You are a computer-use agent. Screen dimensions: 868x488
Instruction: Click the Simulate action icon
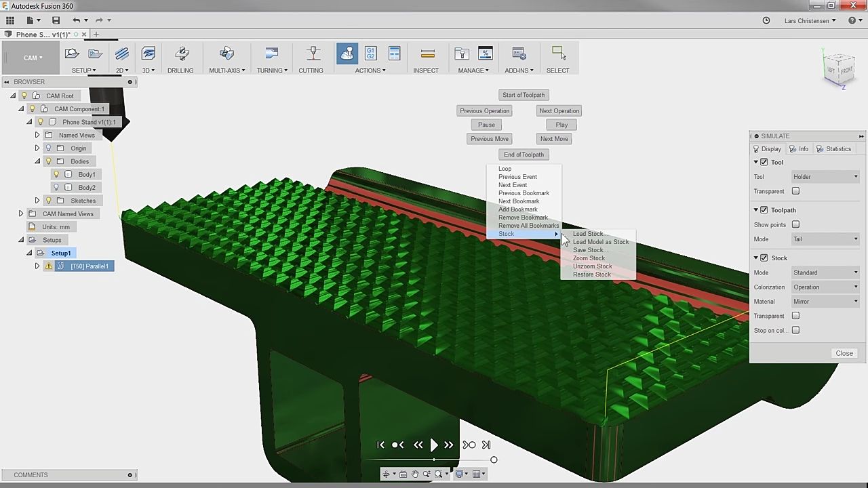[x=347, y=54]
